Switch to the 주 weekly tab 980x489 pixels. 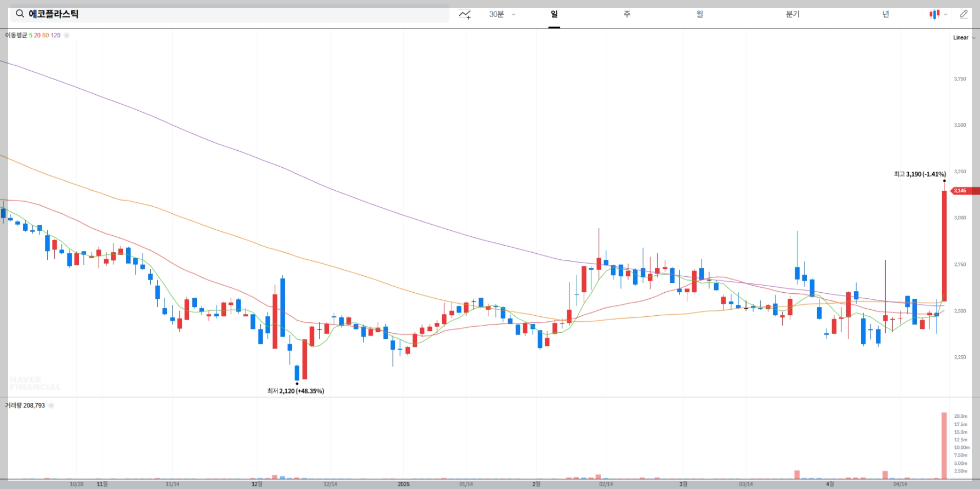coord(627,14)
